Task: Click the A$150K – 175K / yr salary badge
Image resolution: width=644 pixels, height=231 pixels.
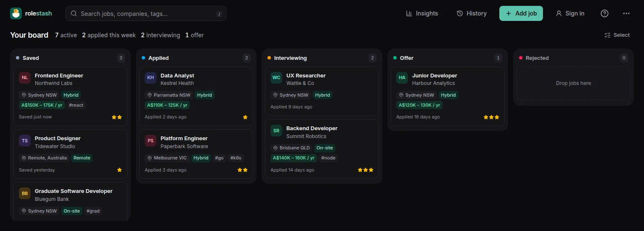Action: coord(42,105)
